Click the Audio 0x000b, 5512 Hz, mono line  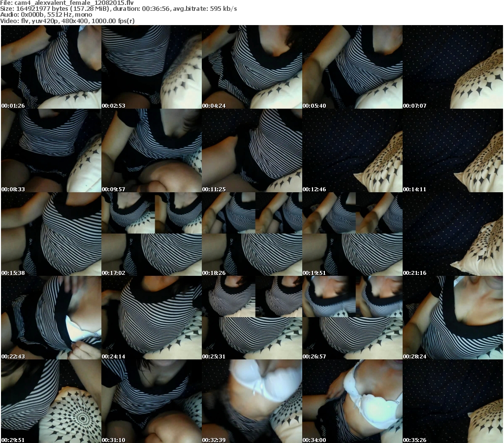(46, 15)
